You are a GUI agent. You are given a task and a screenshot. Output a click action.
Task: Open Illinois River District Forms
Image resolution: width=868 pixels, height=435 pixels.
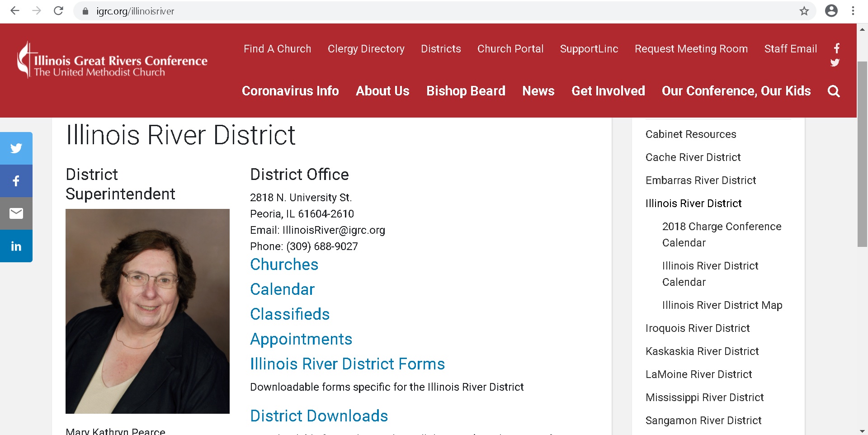coord(348,364)
